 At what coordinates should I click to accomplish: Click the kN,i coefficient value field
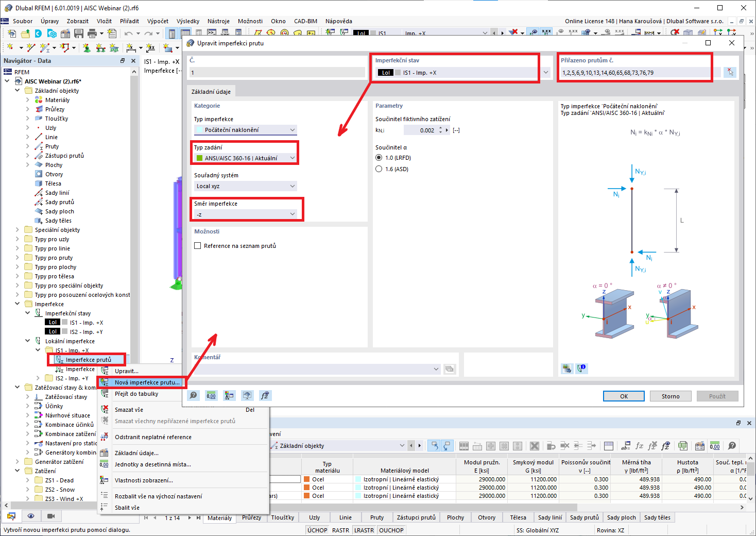pos(420,130)
